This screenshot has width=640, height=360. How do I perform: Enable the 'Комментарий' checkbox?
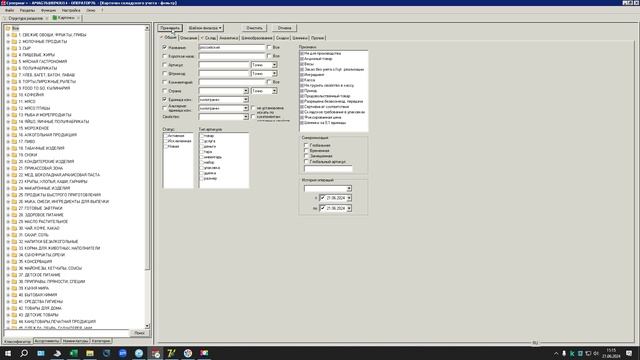coord(164,82)
